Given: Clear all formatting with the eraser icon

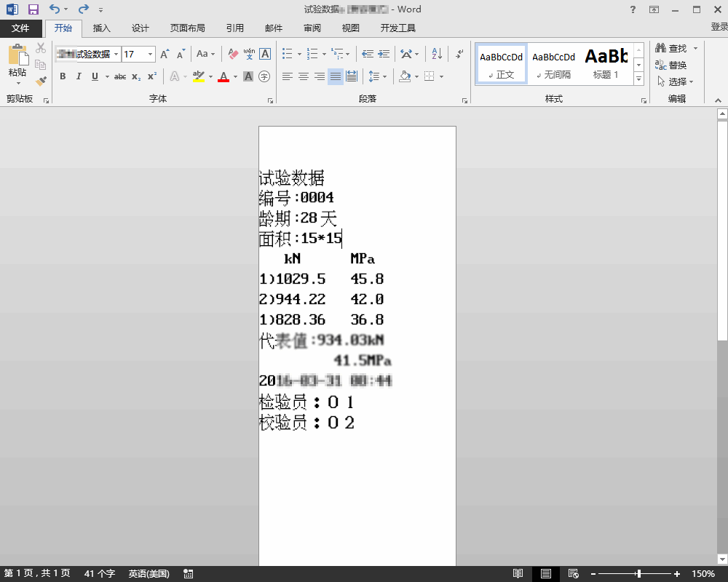Looking at the screenshot, I should [233, 55].
